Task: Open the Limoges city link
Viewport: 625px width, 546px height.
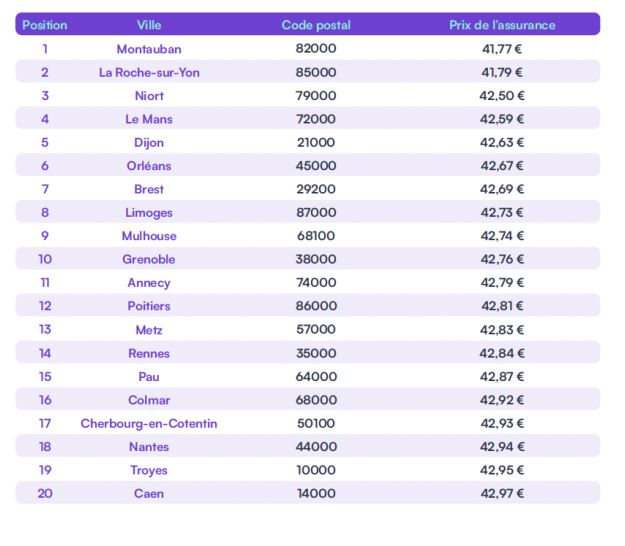Action: tap(149, 213)
